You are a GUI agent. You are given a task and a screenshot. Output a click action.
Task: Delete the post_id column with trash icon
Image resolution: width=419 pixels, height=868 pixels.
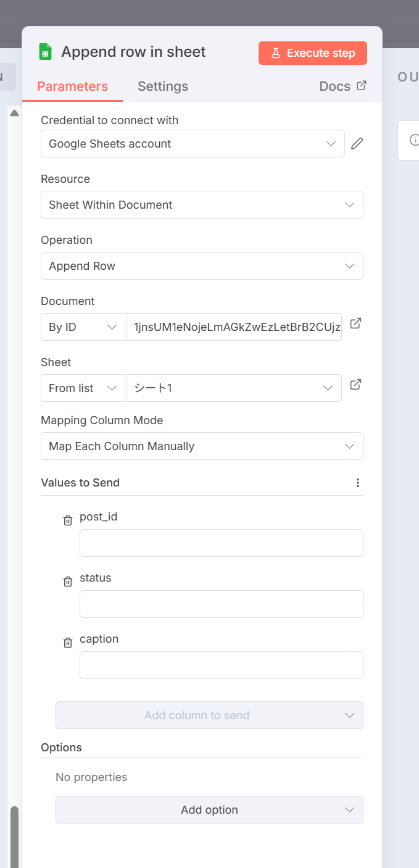click(x=68, y=520)
